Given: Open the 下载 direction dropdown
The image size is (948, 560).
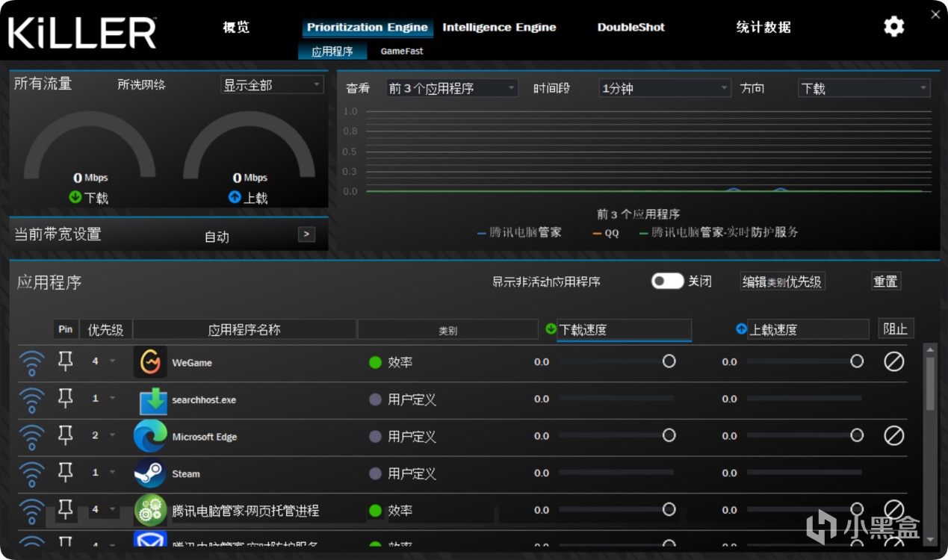Looking at the screenshot, I should click(x=864, y=88).
